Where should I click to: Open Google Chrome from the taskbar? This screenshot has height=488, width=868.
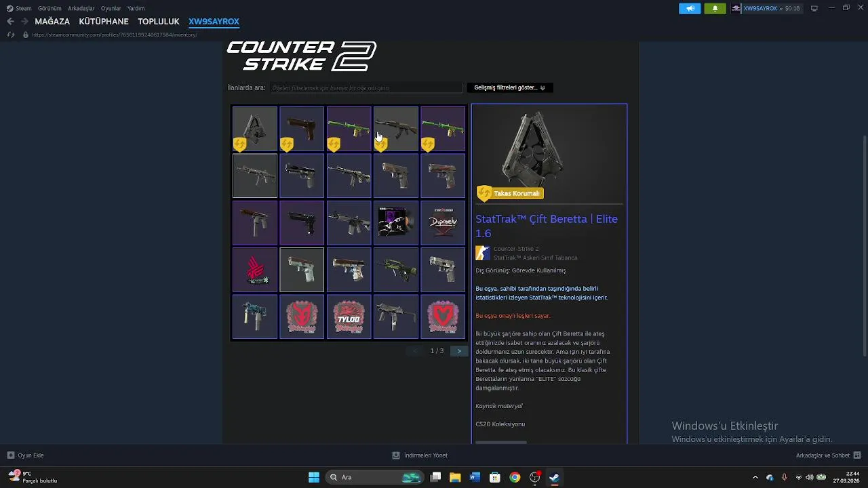pos(515,477)
